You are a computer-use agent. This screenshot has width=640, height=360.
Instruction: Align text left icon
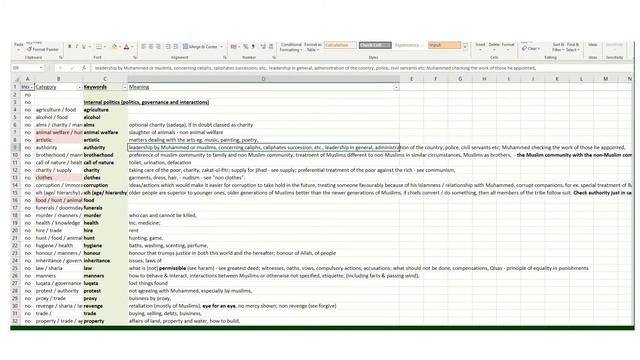pyautogui.click(x=144, y=47)
